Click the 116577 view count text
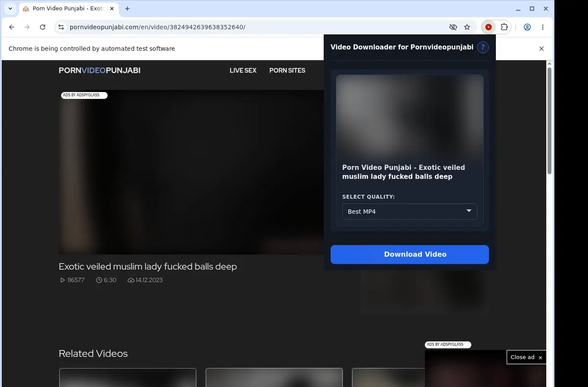The image size is (588, 387). pyautogui.click(x=76, y=280)
